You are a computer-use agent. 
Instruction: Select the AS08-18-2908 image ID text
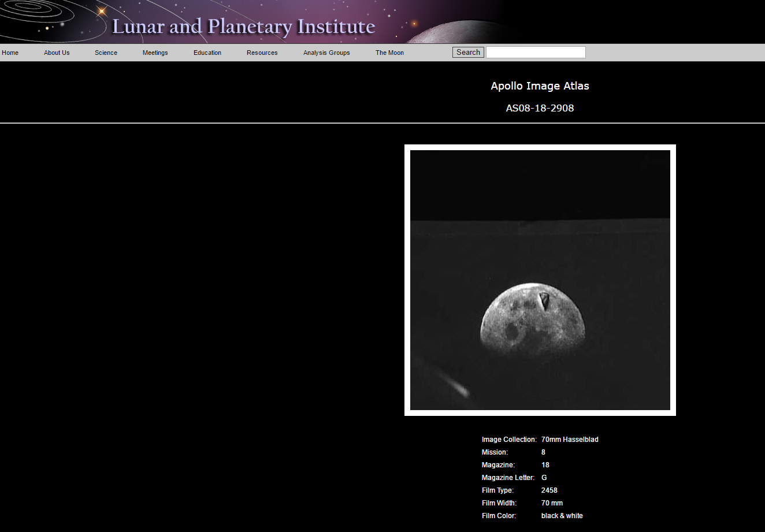tap(540, 108)
